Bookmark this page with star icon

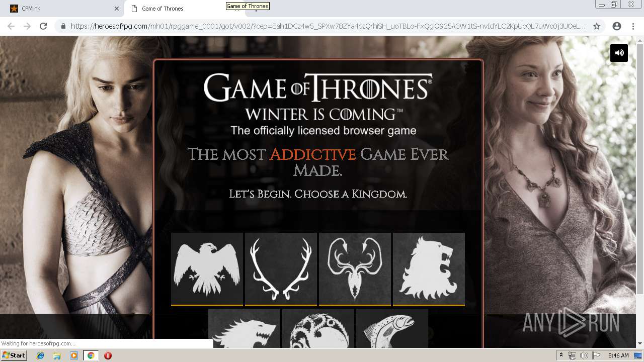point(597,26)
